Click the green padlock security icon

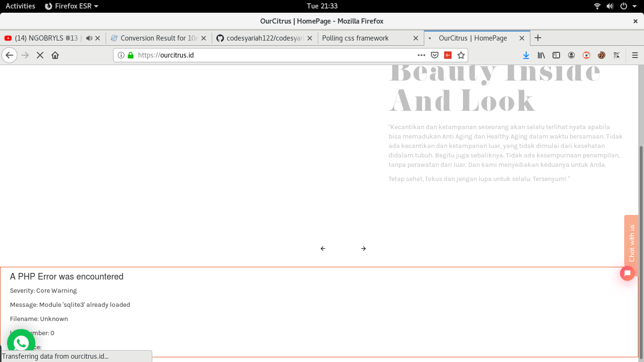(x=131, y=55)
